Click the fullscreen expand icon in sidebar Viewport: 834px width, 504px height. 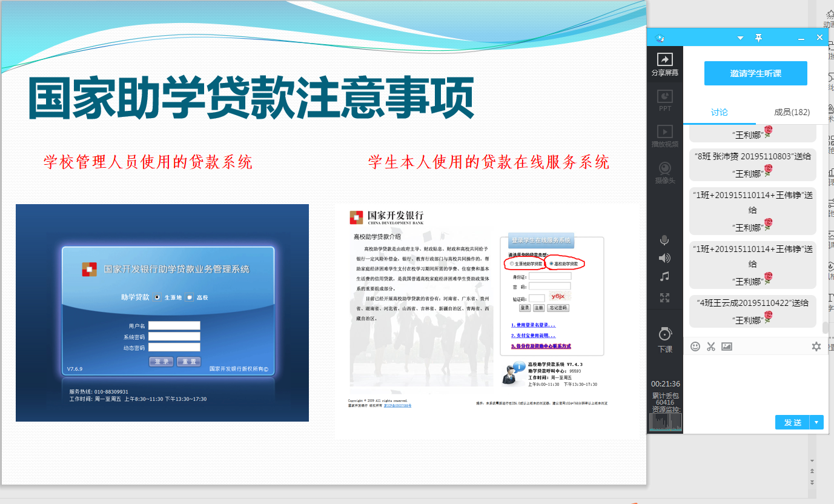[664, 297]
